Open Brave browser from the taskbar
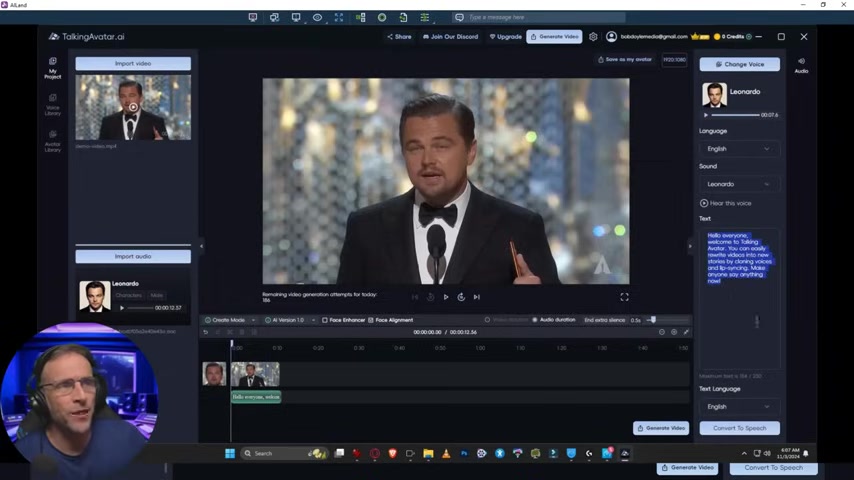 point(393,453)
